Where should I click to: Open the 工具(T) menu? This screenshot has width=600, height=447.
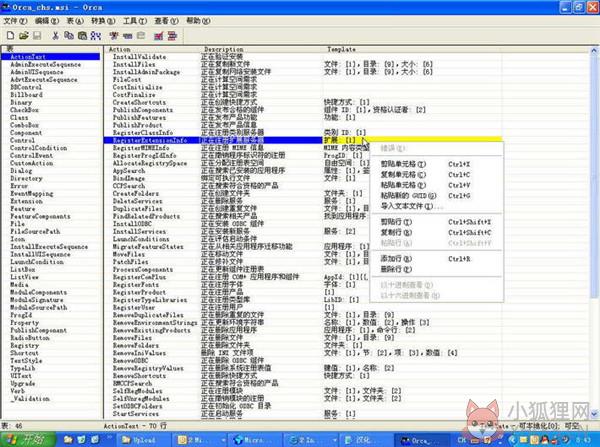coord(135,21)
